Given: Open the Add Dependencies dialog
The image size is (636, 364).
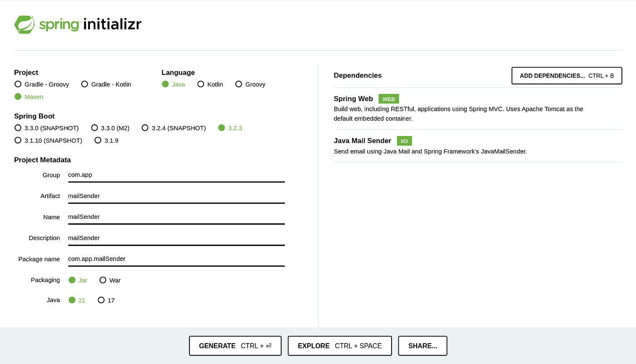Looking at the screenshot, I should [566, 76].
